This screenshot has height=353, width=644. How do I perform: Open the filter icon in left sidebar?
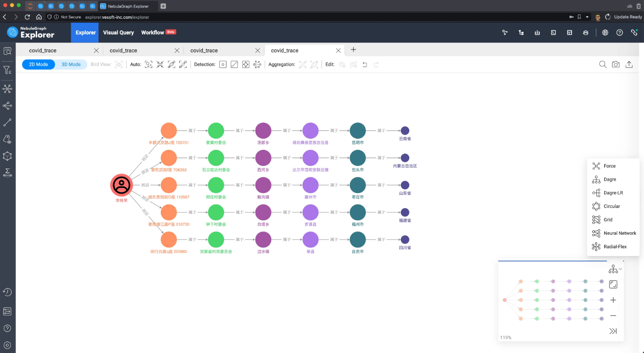point(7,70)
